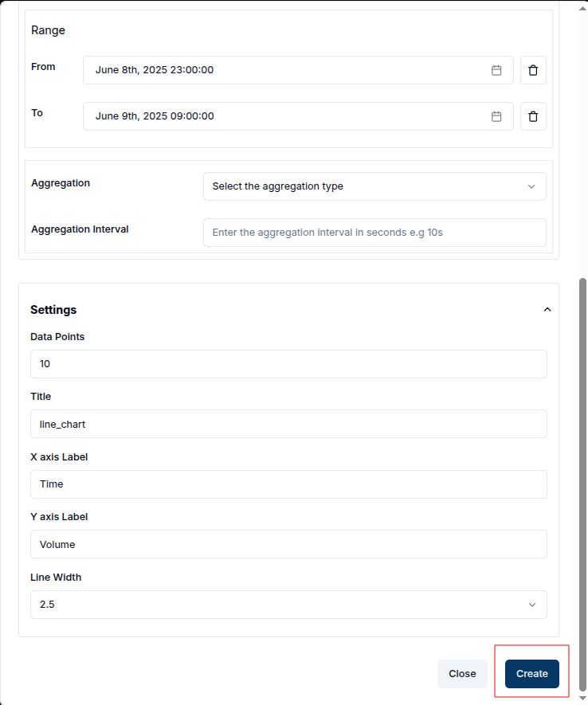
Task: Collapse the Settings section chevron
Action: point(547,310)
